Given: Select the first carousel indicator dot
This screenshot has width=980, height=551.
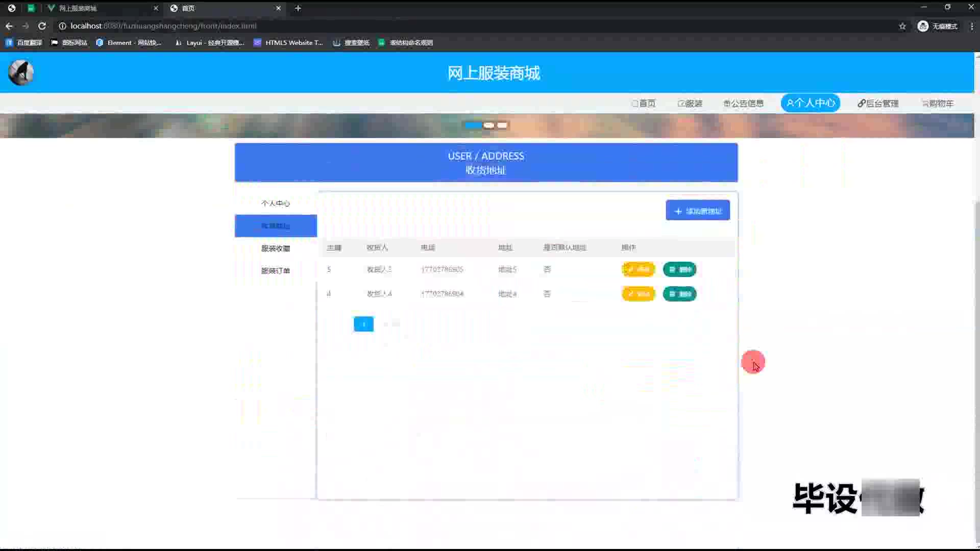Looking at the screenshot, I should click(x=473, y=125).
